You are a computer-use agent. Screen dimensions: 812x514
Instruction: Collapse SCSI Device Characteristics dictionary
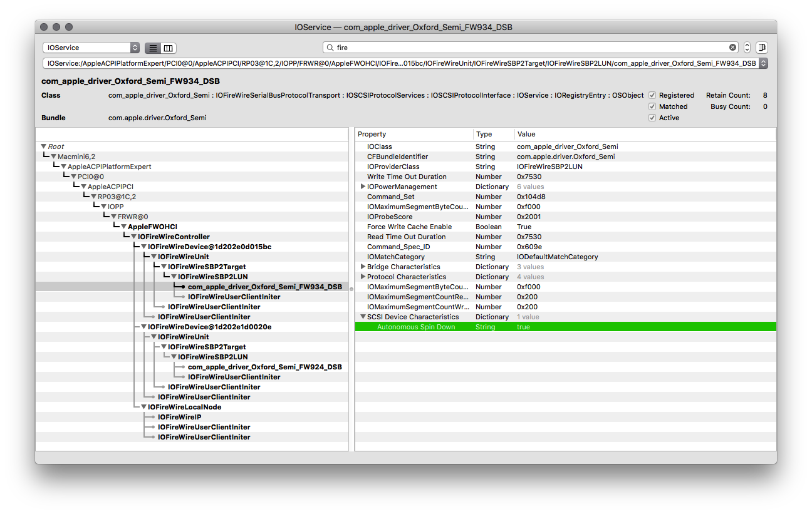tap(363, 317)
